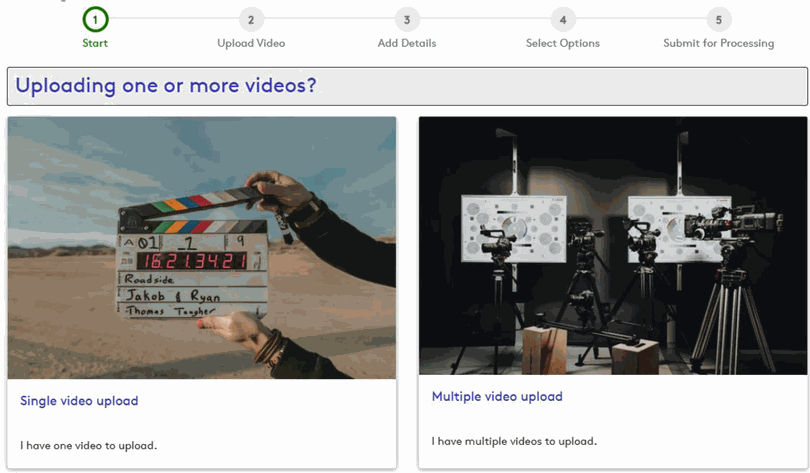Screen dimensions: 810x473
Task: Choose the clapperboard photo for single upload
Action: pos(202,247)
